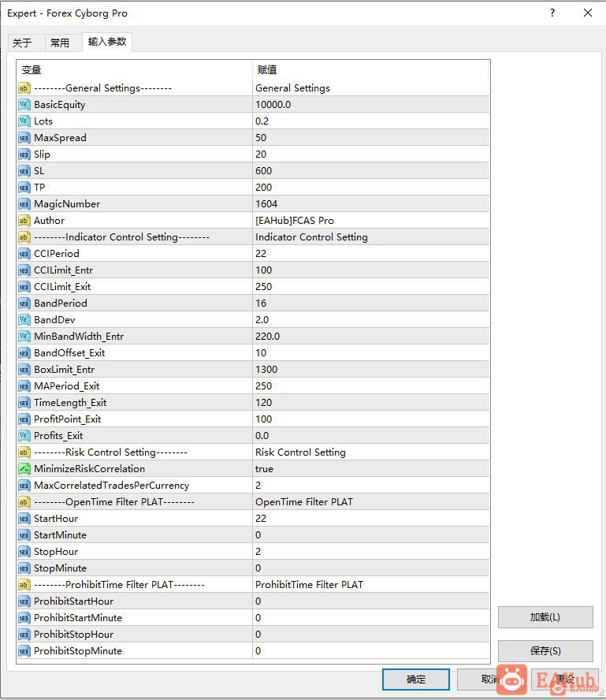Click the icon next to SL variable

(24, 170)
